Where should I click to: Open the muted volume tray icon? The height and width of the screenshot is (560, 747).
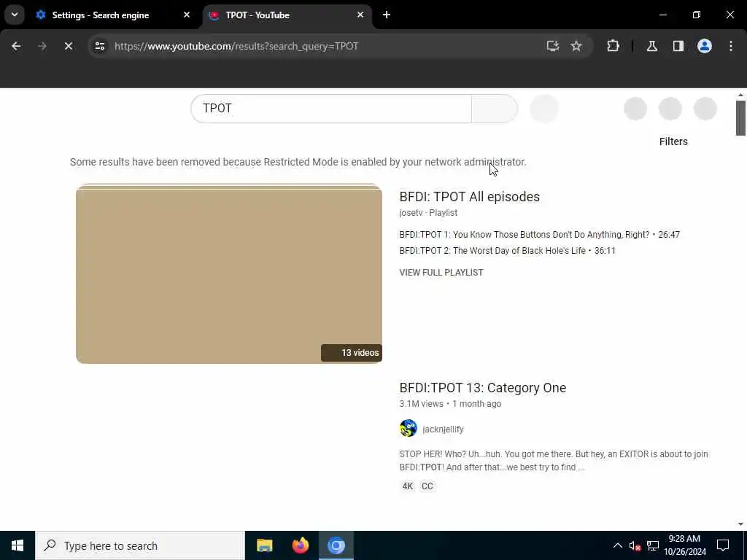click(x=635, y=545)
